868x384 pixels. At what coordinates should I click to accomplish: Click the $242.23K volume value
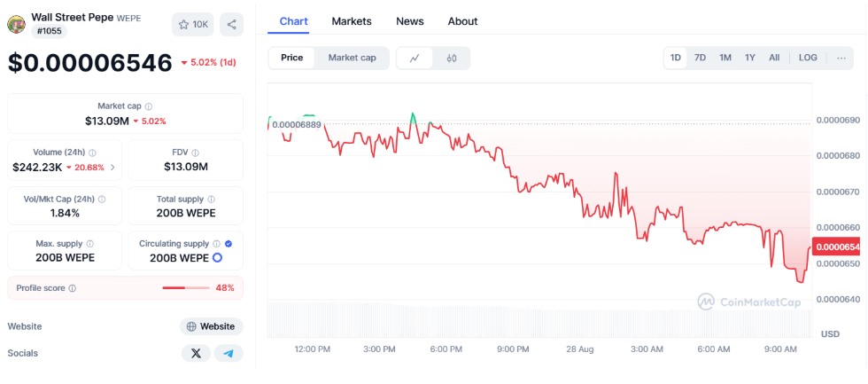point(37,168)
